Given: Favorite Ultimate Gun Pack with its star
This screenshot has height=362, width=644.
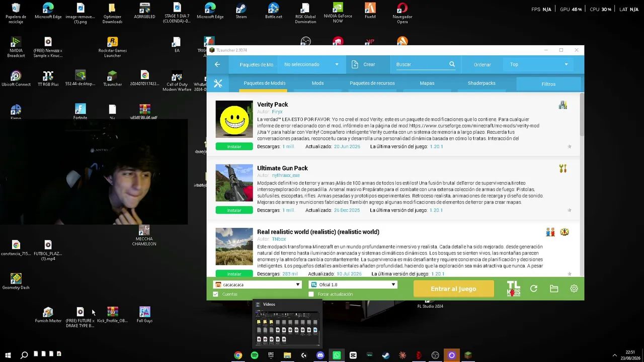Looking at the screenshot, I should [570, 210].
